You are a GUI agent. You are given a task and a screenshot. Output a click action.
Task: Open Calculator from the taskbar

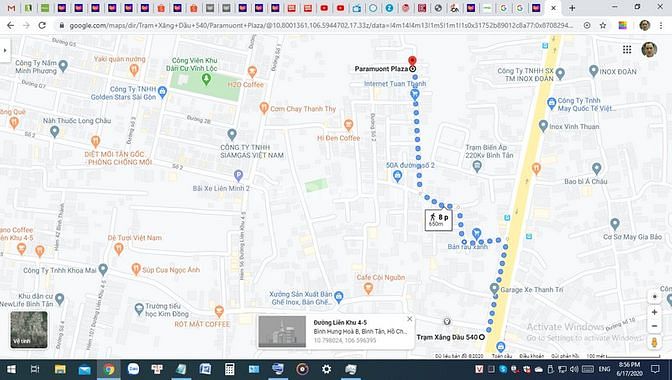click(x=229, y=369)
